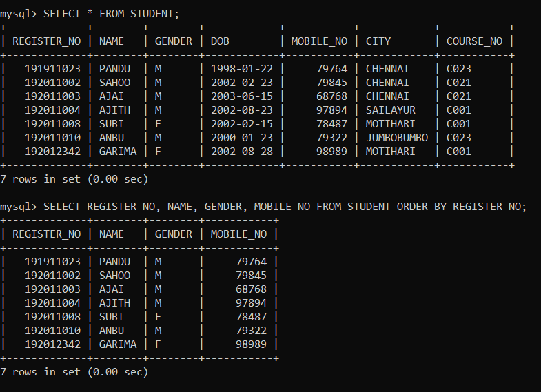Click the city value JUMBOBUMBO
The height and width of the screenshot is (392, 541).
tap(397, 138)
